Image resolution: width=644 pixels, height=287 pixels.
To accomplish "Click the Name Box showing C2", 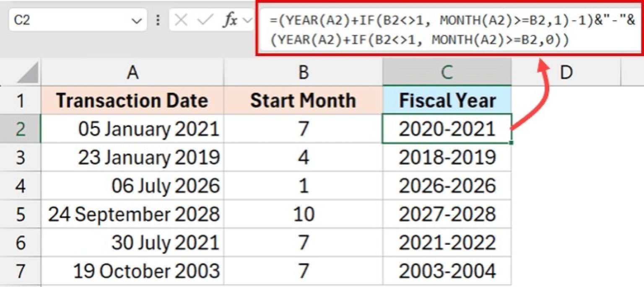I will point(63,19).
